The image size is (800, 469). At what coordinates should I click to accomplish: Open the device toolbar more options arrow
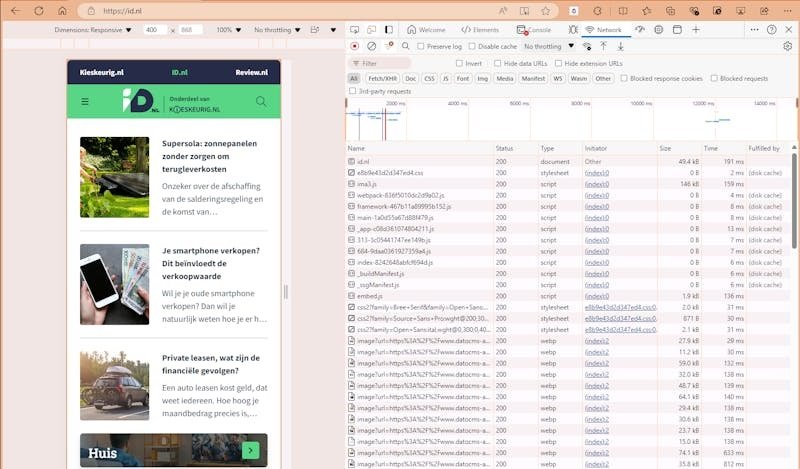coord(333,30)
